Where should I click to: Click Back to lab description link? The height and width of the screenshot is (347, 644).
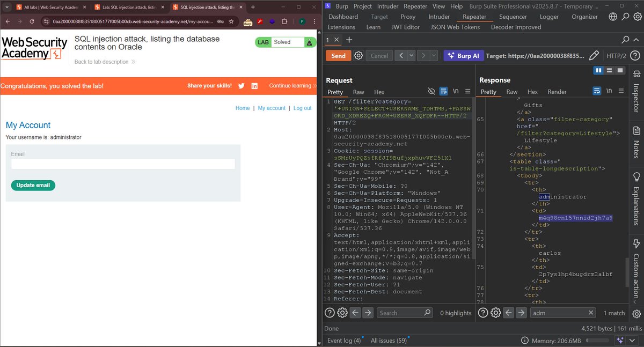[105, 62]
